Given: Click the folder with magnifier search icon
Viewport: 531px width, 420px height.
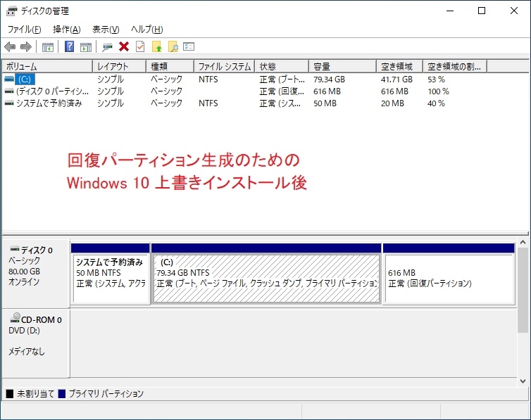Looking at the screenshot, I should click(x=173, y=46).
